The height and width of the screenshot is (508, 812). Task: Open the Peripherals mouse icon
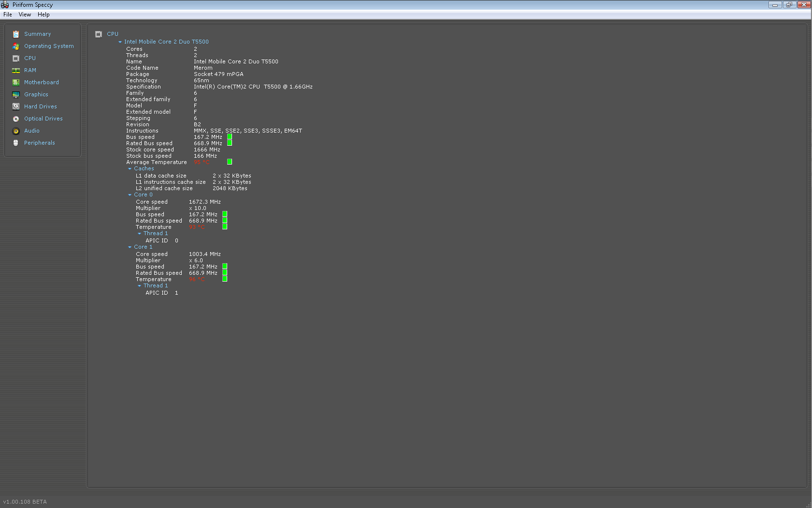coord(16,143)
